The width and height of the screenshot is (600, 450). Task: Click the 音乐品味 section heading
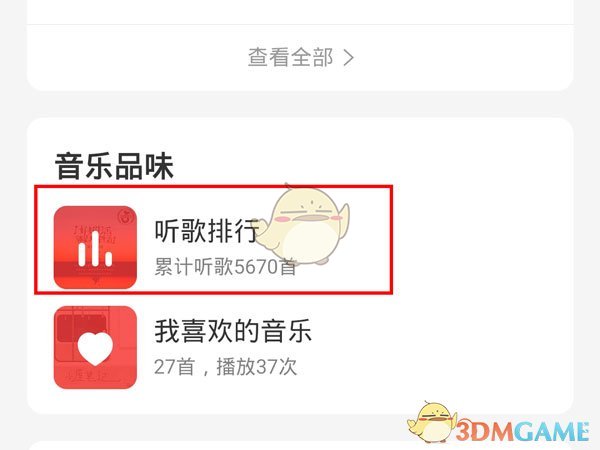(114, 166)
